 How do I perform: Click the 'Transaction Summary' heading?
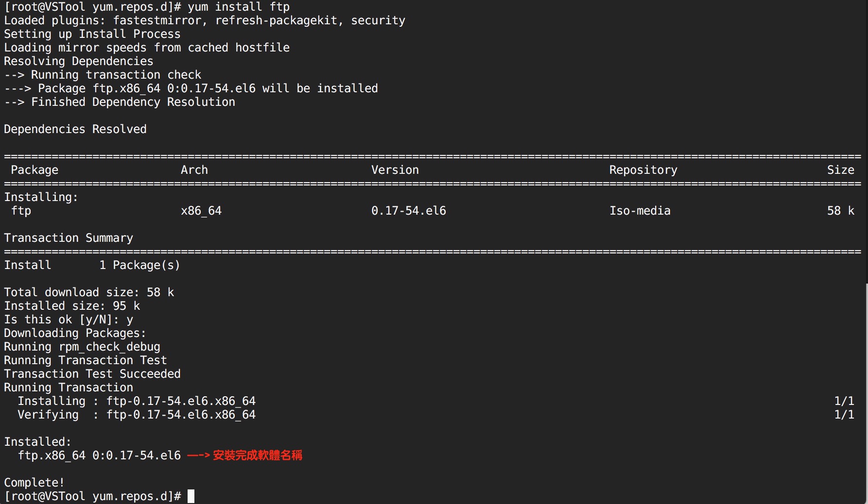[x=69, y=238]
